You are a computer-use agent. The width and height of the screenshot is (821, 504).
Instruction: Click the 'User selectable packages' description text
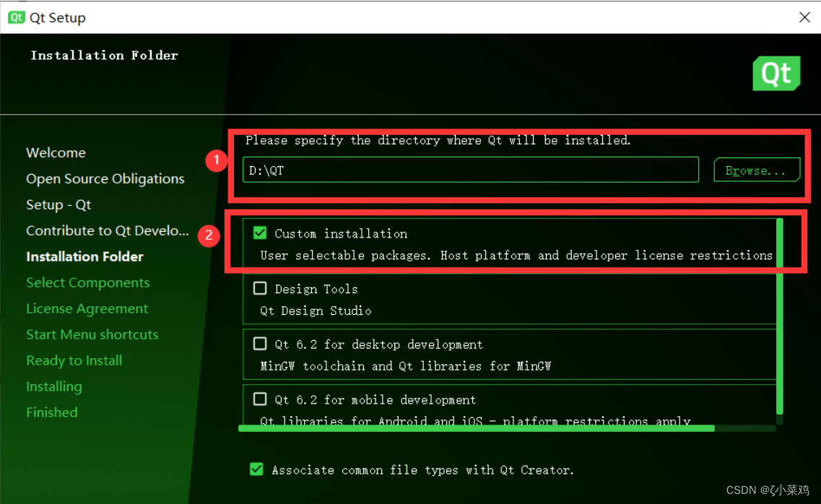[516, 256]
